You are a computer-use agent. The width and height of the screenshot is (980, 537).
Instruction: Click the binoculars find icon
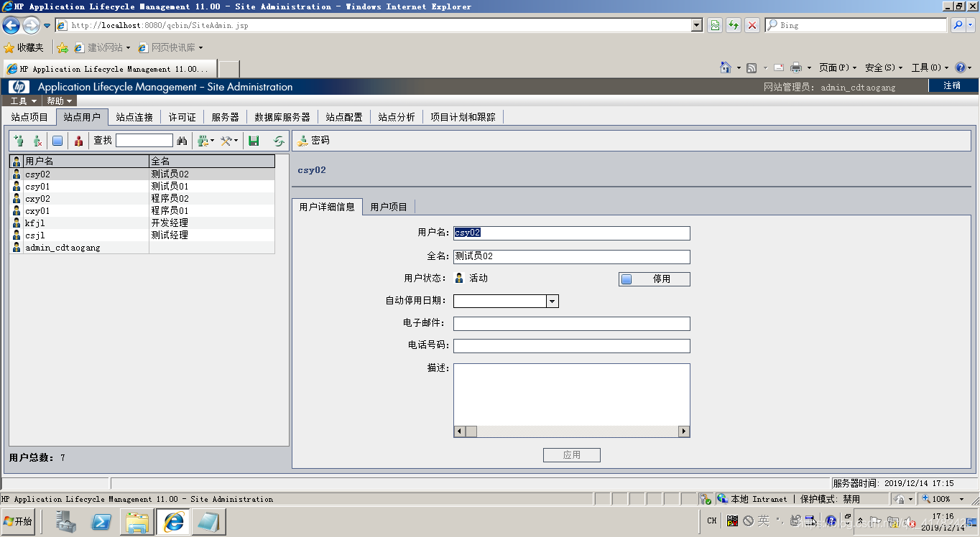(182, 141)
